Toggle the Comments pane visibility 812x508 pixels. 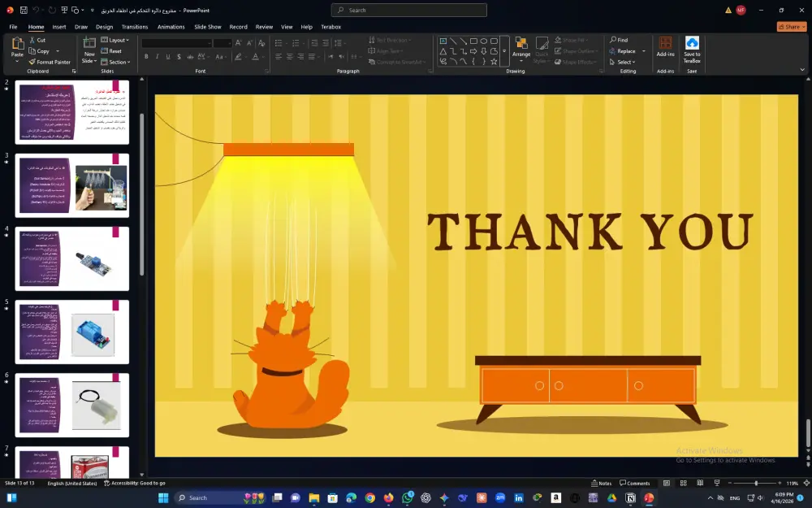tap(636, 482)
